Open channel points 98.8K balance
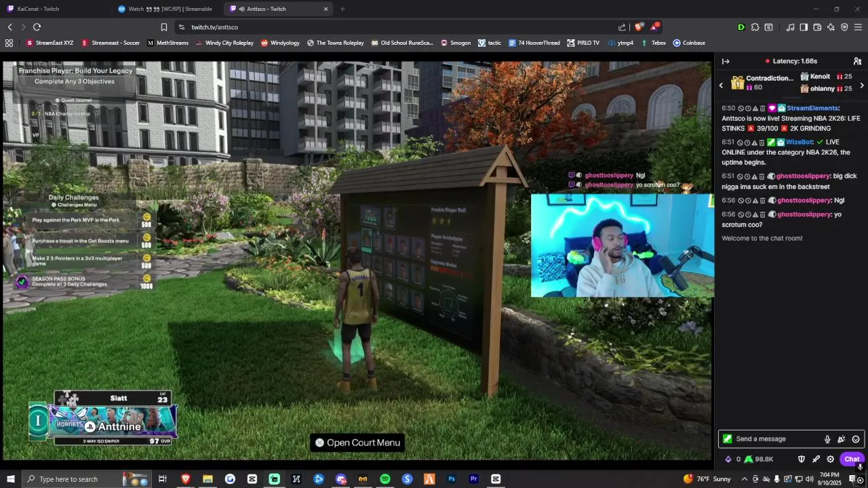 pos(759,459)
